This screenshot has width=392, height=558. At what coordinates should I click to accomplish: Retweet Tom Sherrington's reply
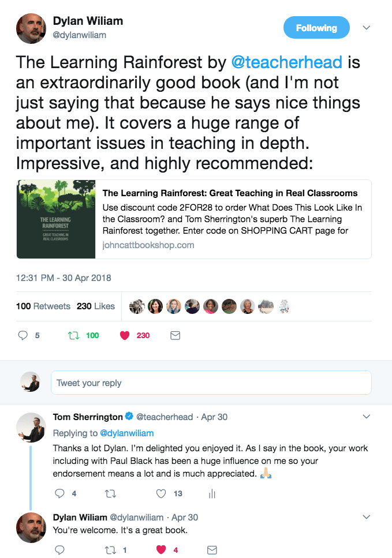tap(110, 493)
